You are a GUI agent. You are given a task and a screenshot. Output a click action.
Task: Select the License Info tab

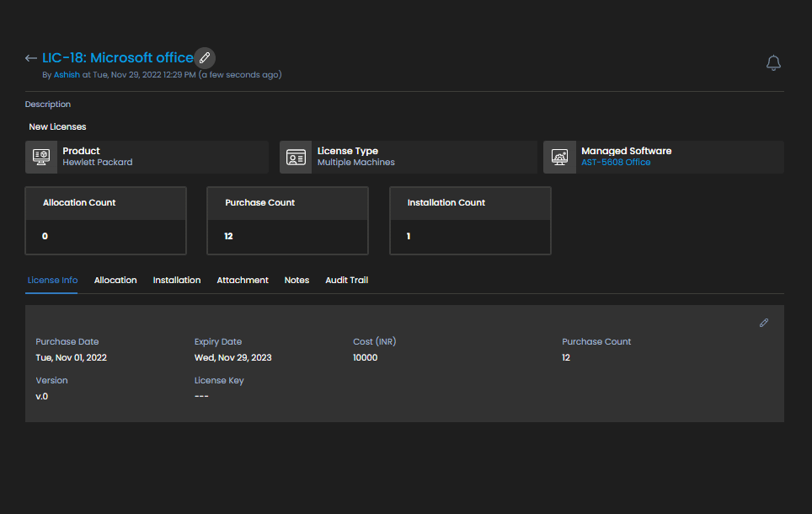(x=52, y=280)
